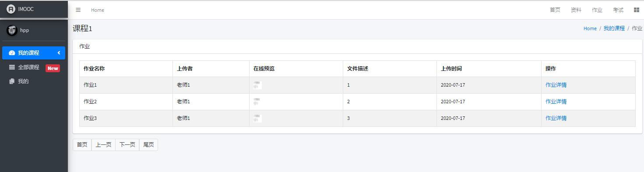644x172 pixels.
Task: Collapse 我的课程 using its chevron arrow
Action: 59,53
